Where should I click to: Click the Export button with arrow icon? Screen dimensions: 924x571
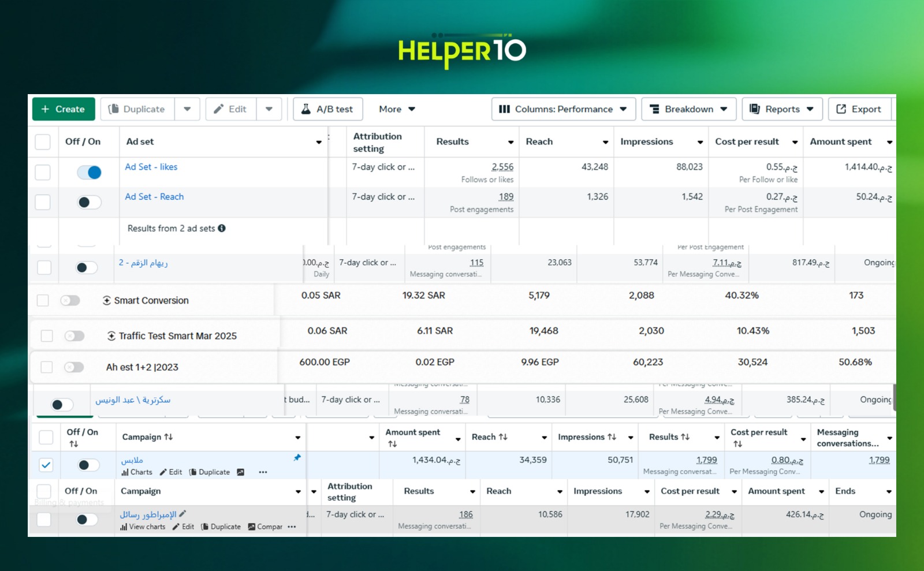859,109
